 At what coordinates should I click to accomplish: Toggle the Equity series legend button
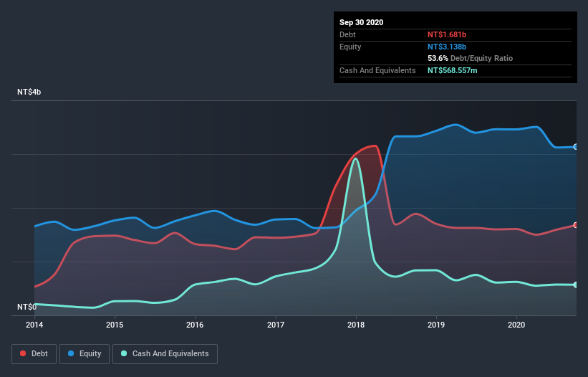click(x=85, y=354)
